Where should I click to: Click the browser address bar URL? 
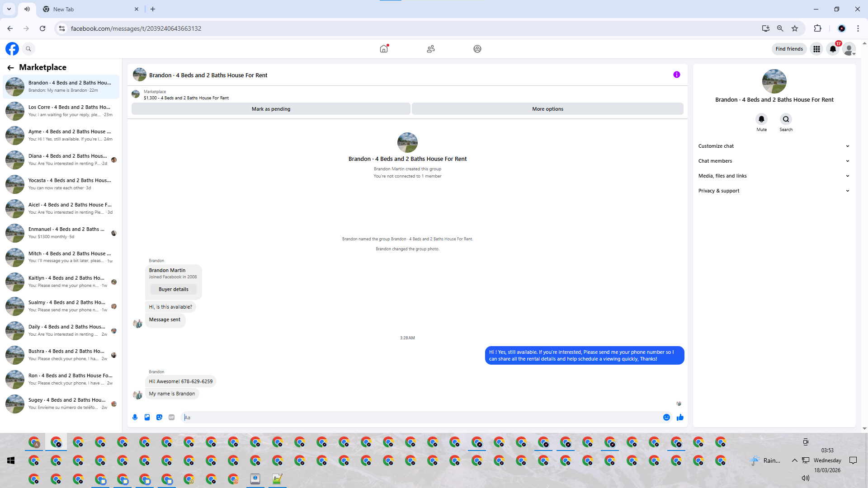(x=136, y=28)
